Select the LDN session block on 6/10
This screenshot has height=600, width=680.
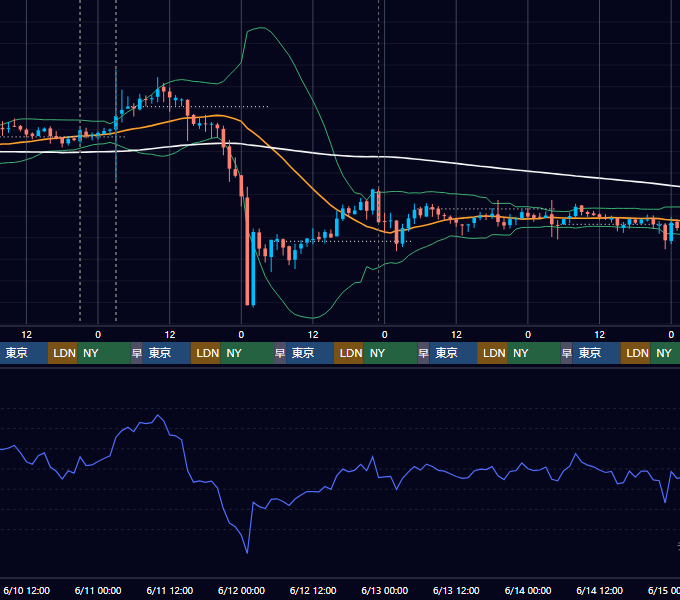(x=62, y=353)
